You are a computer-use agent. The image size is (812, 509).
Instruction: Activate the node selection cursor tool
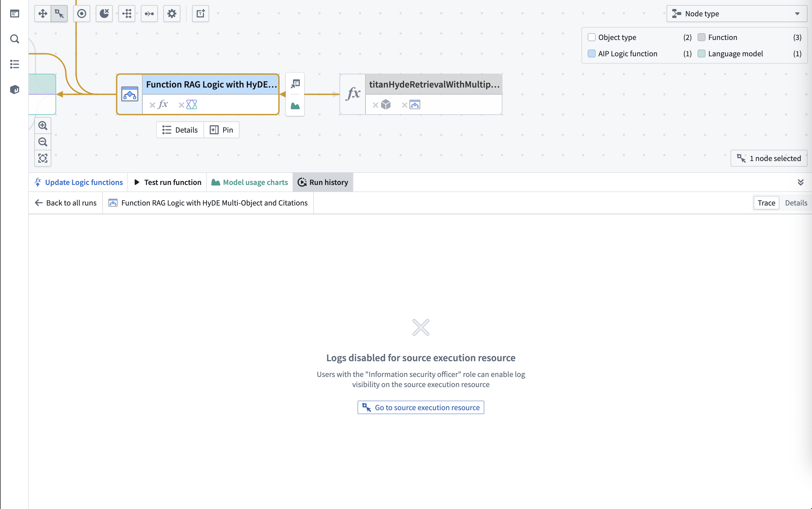(59, 14)
